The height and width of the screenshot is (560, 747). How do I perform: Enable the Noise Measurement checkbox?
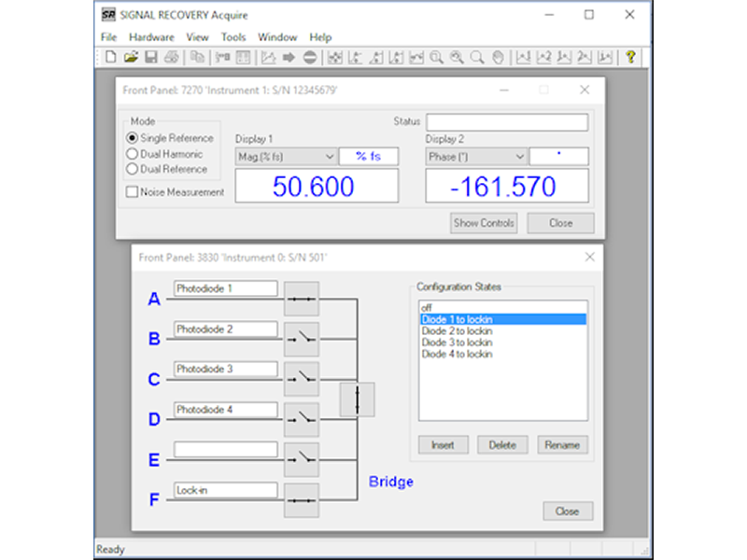(133, 192)
